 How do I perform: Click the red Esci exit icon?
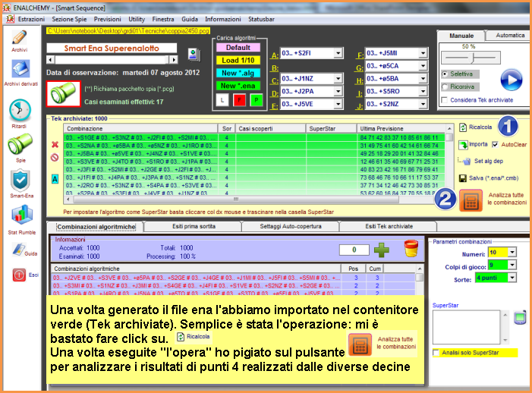[x=19, y=275]
